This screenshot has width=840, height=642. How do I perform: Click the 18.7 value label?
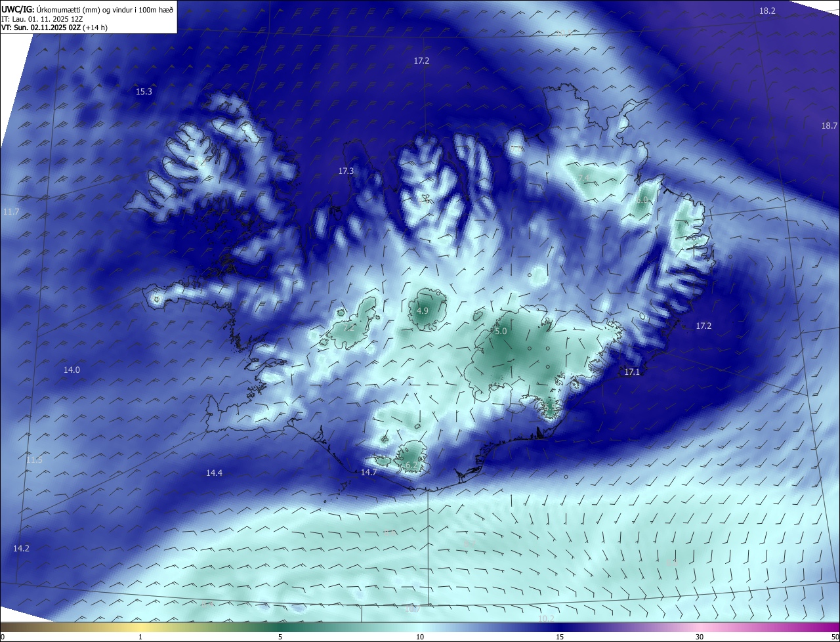829,125
